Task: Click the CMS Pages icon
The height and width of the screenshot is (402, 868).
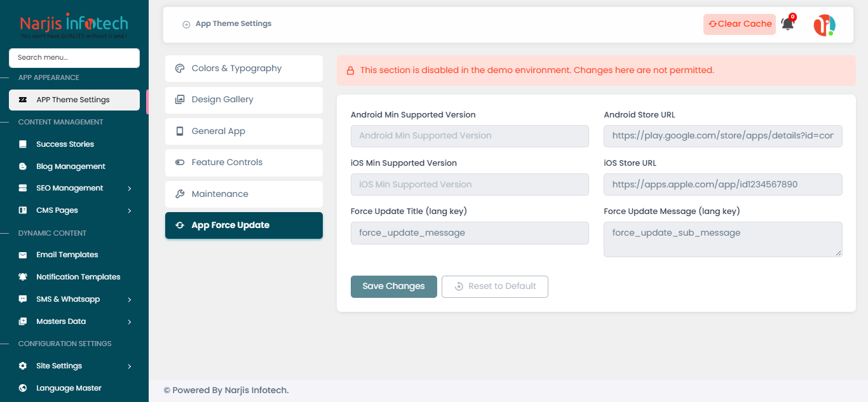Action: [23, 210]
